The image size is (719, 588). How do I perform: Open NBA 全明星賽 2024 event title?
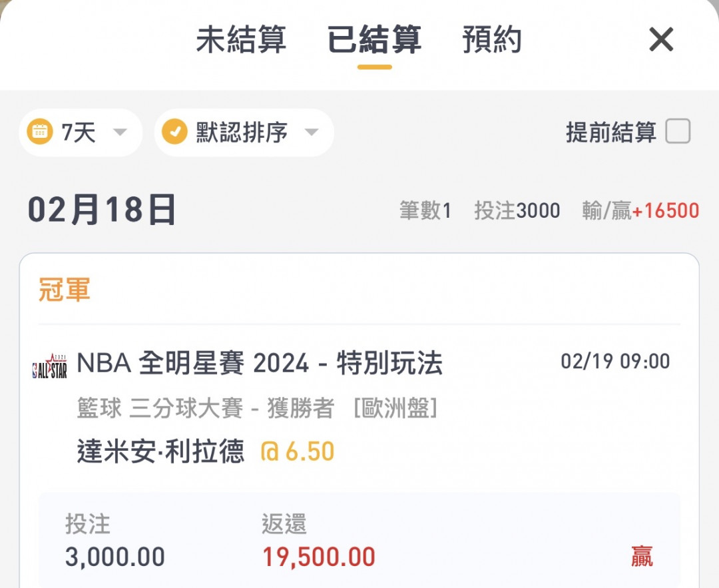[260, 364]
